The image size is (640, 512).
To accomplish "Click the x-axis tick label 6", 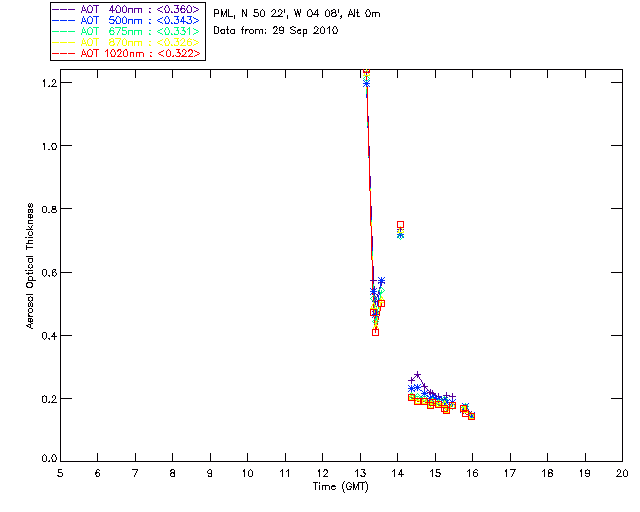I will click(98, 473).
